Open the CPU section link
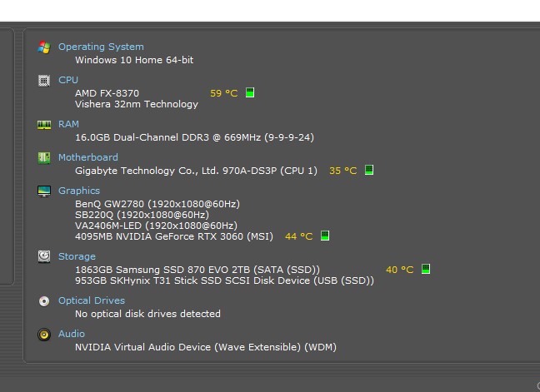The width and height of the screenshot is (540, 392). (68, 80)
